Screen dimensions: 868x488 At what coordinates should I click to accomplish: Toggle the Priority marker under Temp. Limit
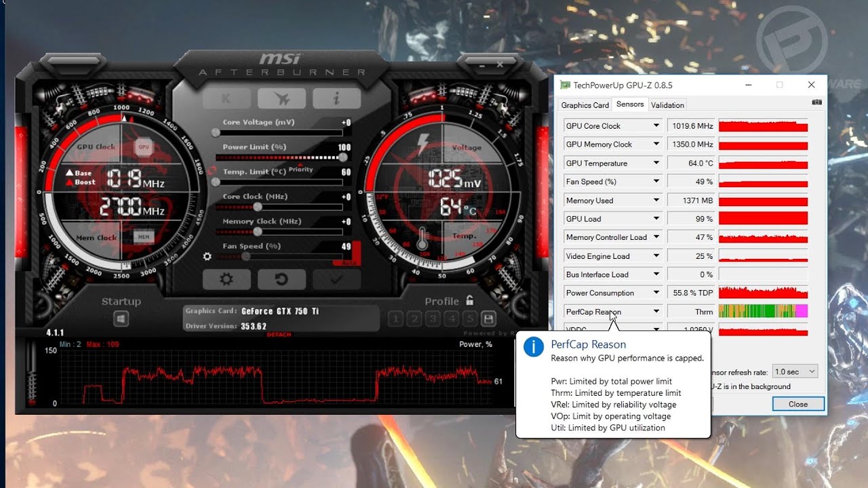(x=300, y=169)
